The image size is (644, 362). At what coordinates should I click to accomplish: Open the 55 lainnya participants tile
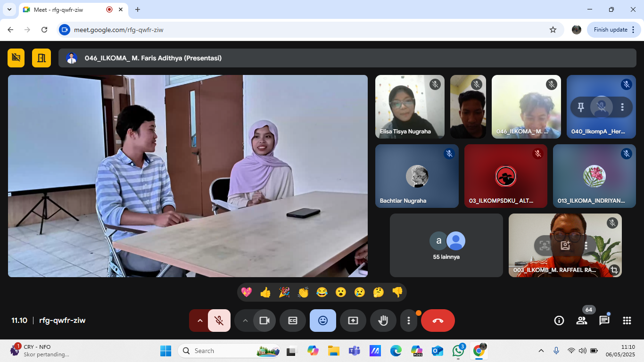click(446, 245)
